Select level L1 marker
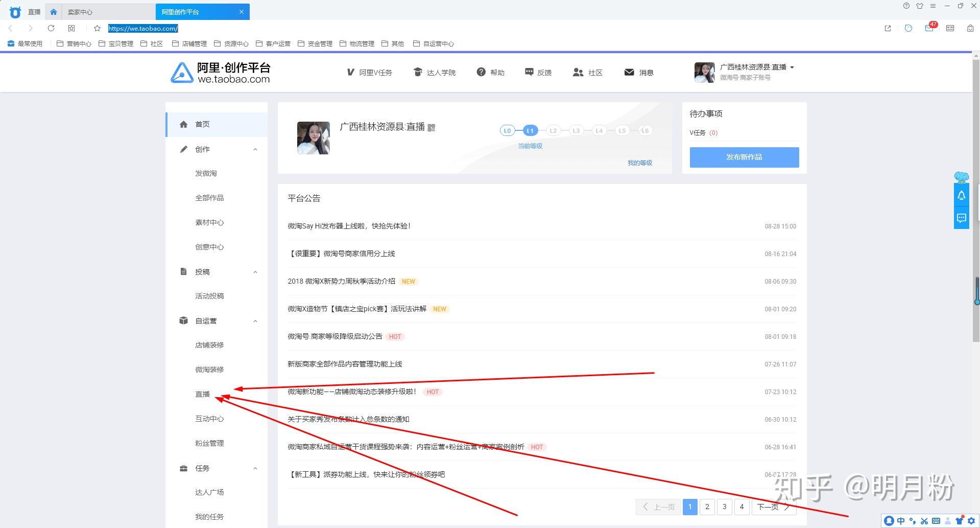Image resolution: width=980 pixels, height=528 pixels. [x=530, y=130]
